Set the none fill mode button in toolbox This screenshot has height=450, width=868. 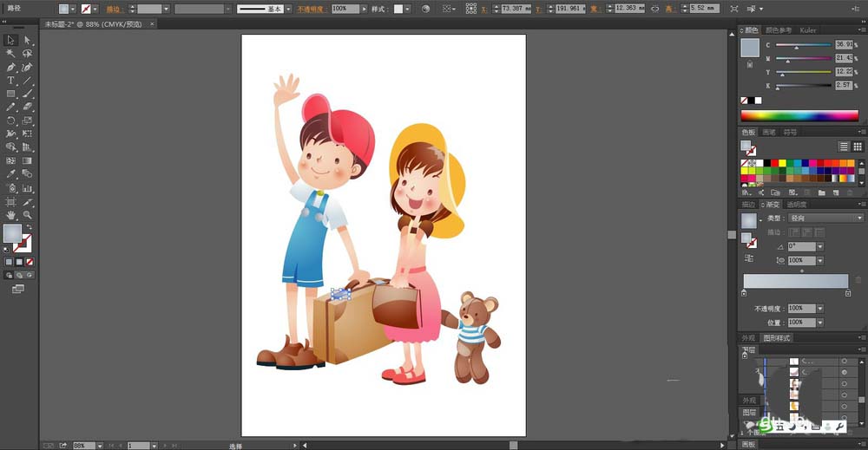point(30,262)
